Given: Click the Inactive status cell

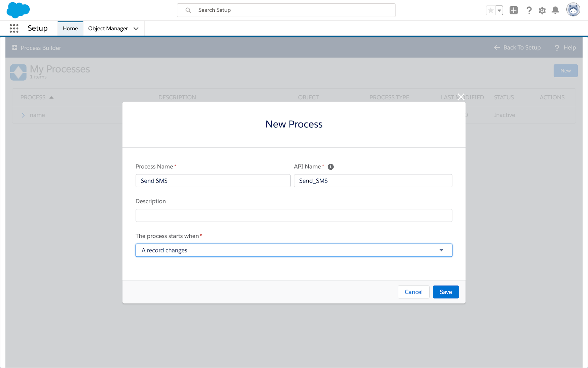Looking at the screenshot, I should coord(504,115).
